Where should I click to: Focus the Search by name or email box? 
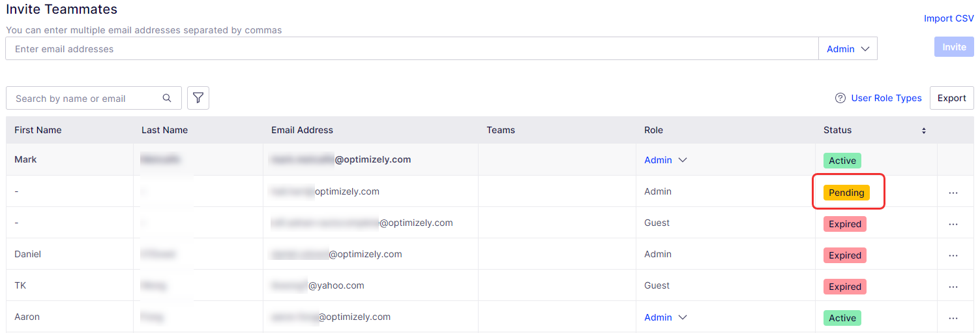(x=94, y=99)
